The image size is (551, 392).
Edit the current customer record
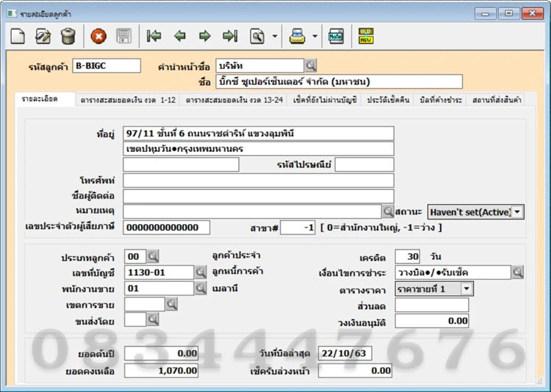[x=43, y=36]
